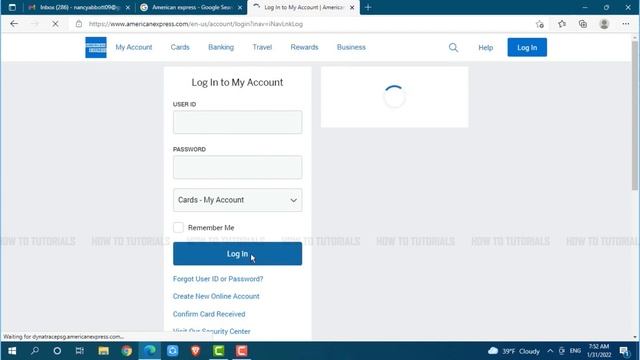Open Create New Online Account link
Screen dimensions: 640x360
point(216,296)
